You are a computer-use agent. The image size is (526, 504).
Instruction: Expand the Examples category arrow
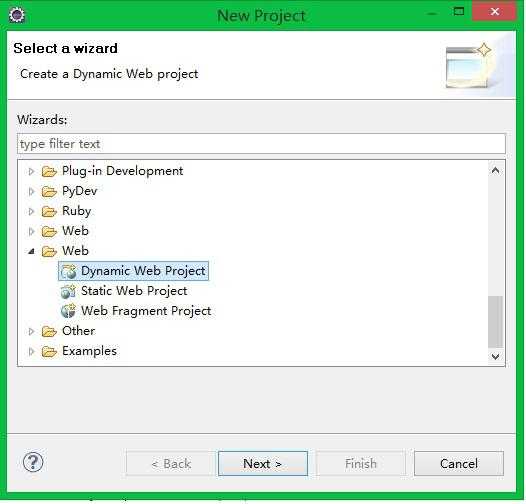[31, 352]
